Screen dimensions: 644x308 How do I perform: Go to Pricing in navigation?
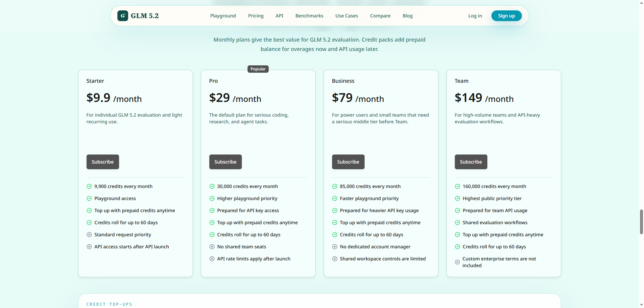coord(256,16)
